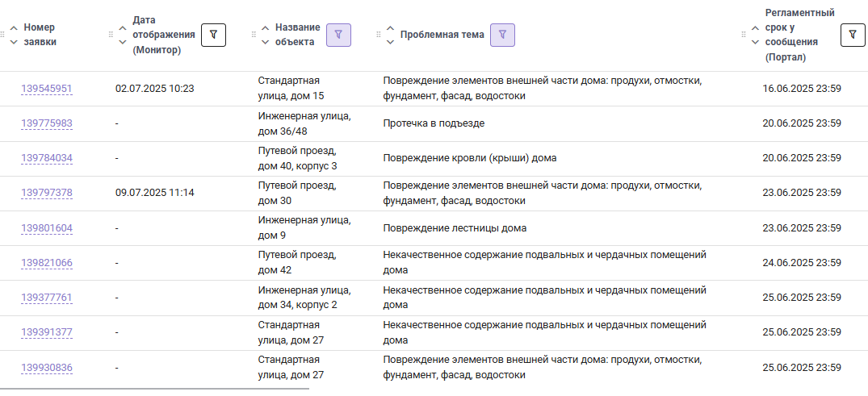Sort Дата отображения descending via down chevron
Screen dimensions: 868x396
123,41
